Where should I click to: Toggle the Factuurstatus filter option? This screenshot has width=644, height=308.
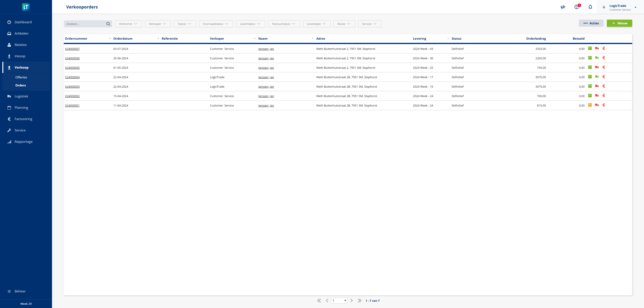point(283,23)
